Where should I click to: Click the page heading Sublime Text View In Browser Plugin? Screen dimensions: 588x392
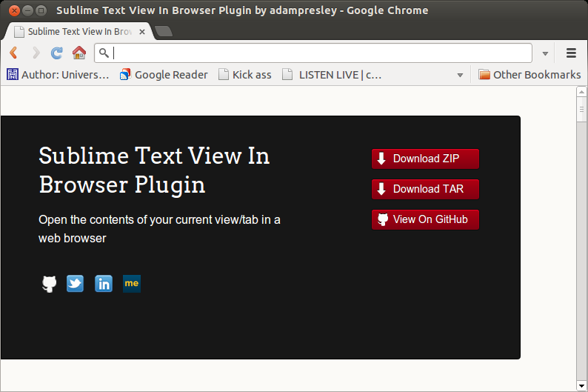(154, 170)
